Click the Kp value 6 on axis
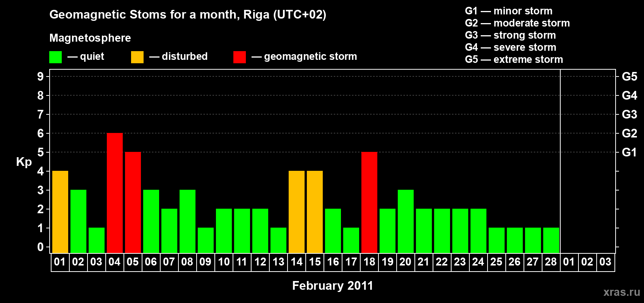This screenshot has height=303, width=644. pos(41,133)
